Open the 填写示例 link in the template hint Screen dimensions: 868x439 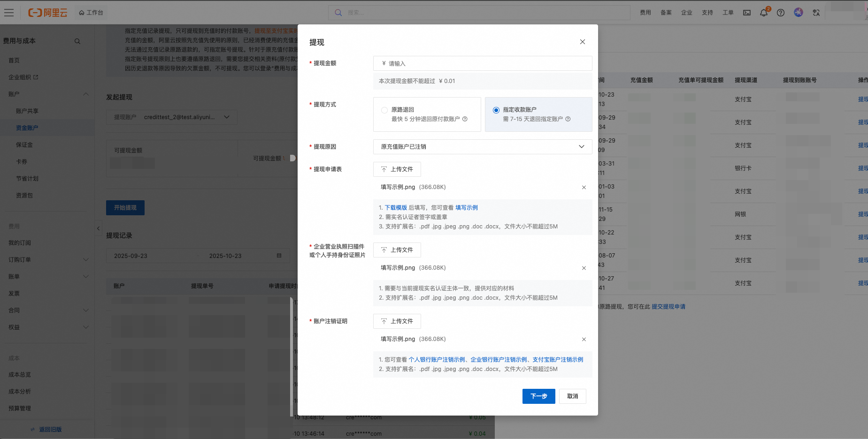click(467, 208)
